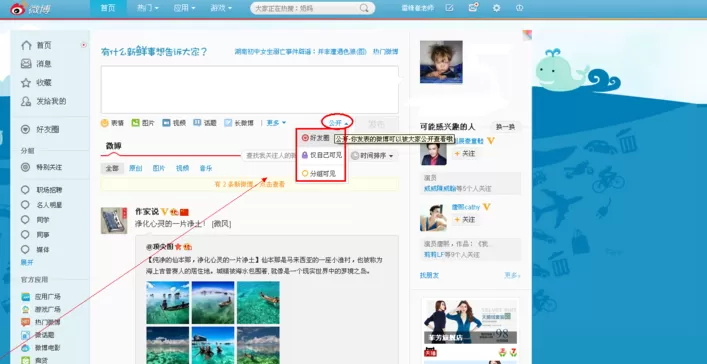Image resolution: width=707 pixels, height=364 pixels.
Task: Switch to 首页 tab in header
Action: tap(108, 8)
